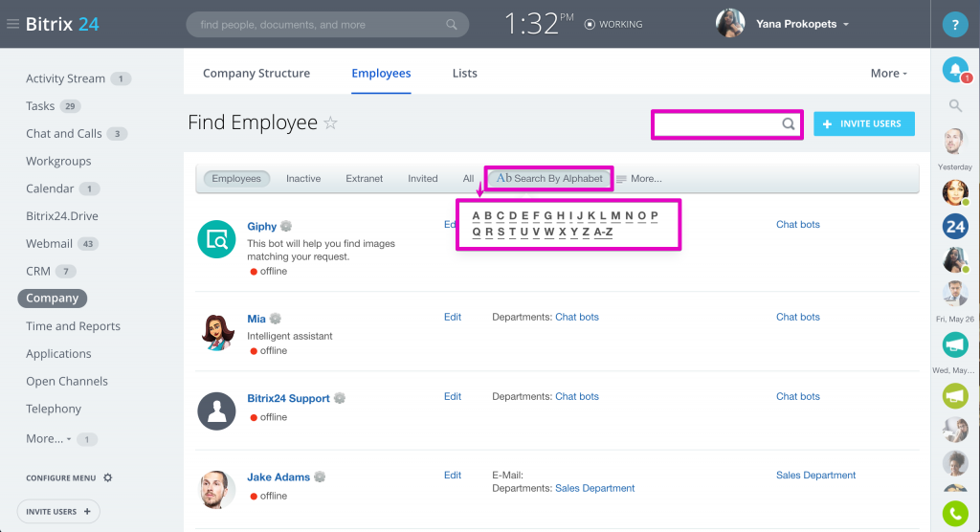Switch to the Employees tab
The width and height of the screenshot is (980, 532).
381,73
